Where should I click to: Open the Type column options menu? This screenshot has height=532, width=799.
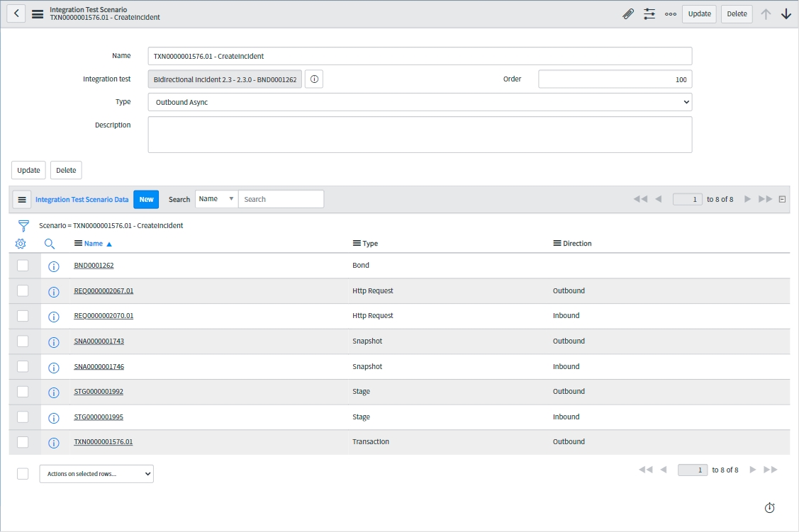click(x=357, y=244)
